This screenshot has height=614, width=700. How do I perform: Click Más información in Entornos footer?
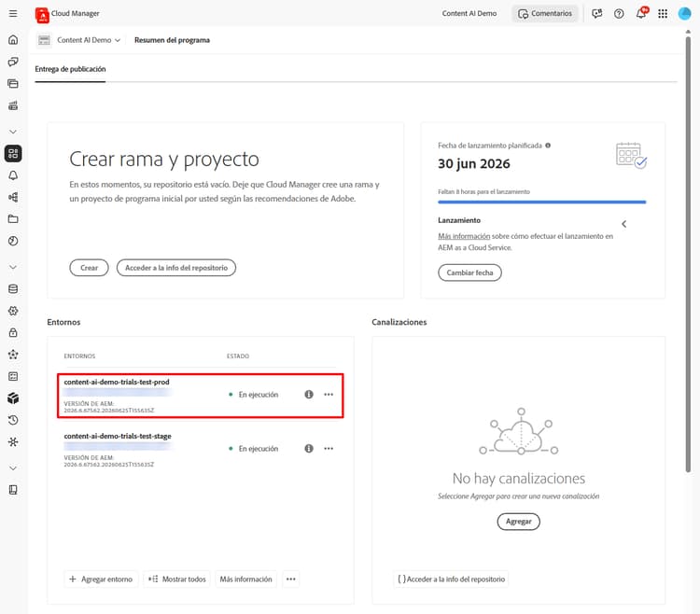click(245, 579)
